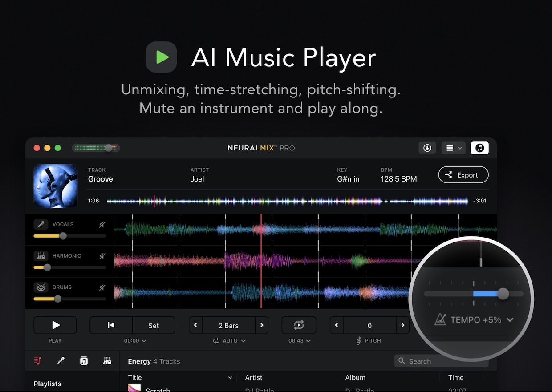Open the 00:00 cue time dropdown
Viewport: 552px width, 392px height.
(x=135, y=341)
